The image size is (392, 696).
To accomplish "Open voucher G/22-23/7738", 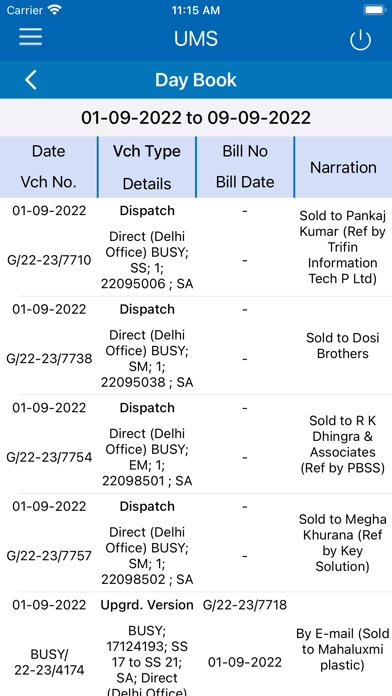I will click(49, 359).
